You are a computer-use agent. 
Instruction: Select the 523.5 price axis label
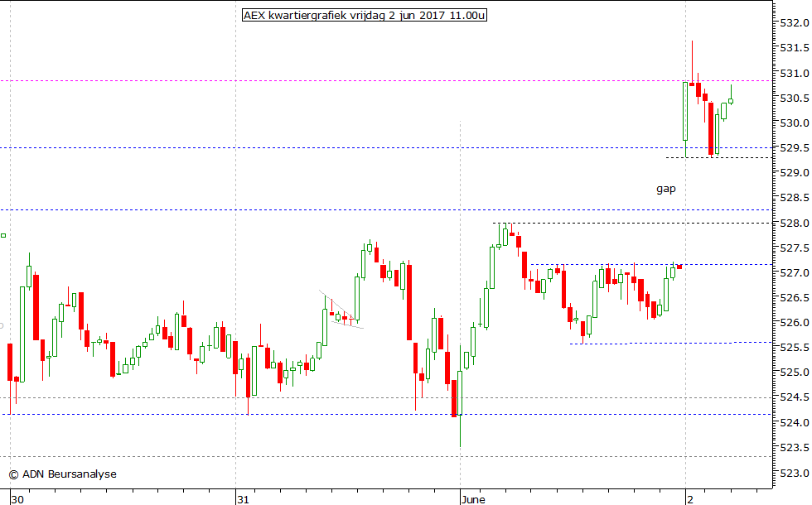[x=795, y=448]
